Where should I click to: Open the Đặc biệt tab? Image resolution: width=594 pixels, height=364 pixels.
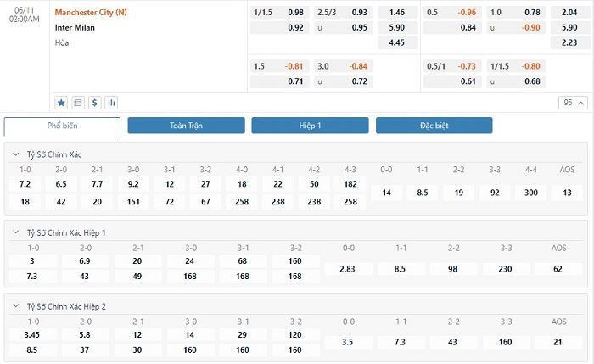click(x=434, y=126)
